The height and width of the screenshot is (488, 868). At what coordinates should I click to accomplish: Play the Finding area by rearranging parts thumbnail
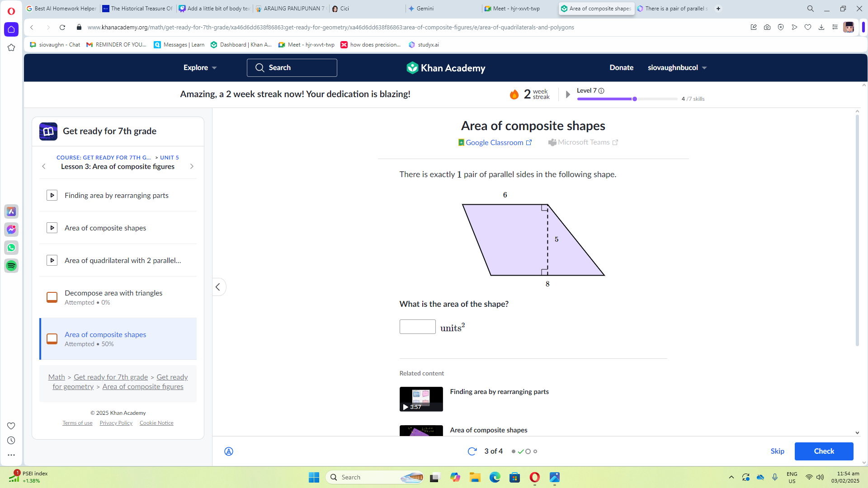point(421,399)
